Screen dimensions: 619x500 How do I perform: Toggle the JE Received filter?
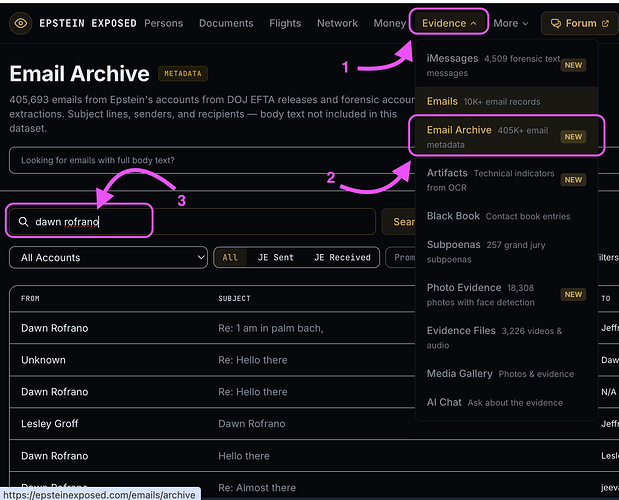point(342,257)
